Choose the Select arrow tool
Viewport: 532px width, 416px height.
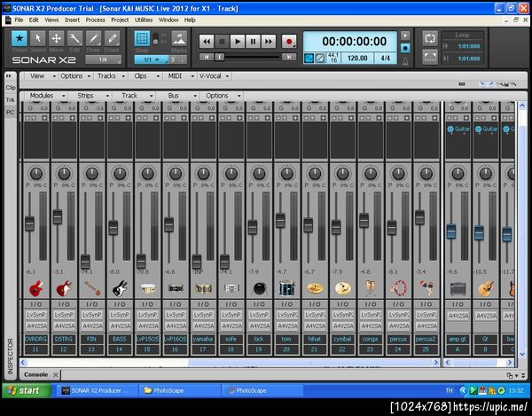pos(37,38)
